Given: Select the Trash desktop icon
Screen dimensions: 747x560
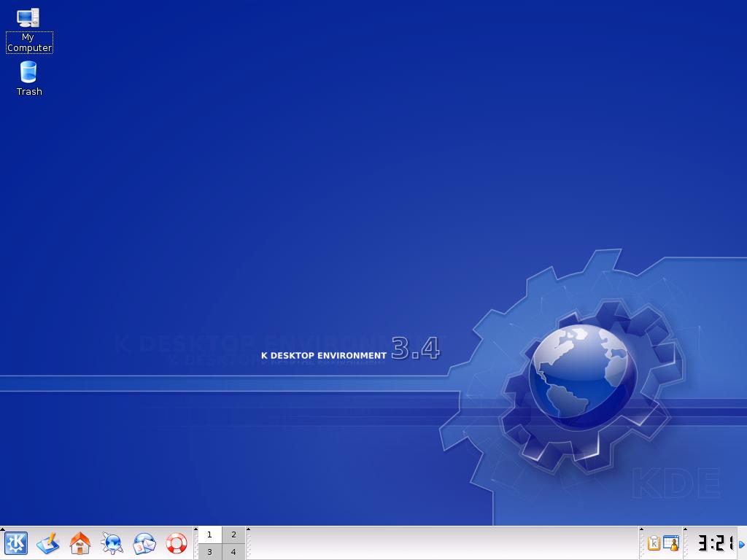Looking at the screenshot, I should [x=28, y=79].
